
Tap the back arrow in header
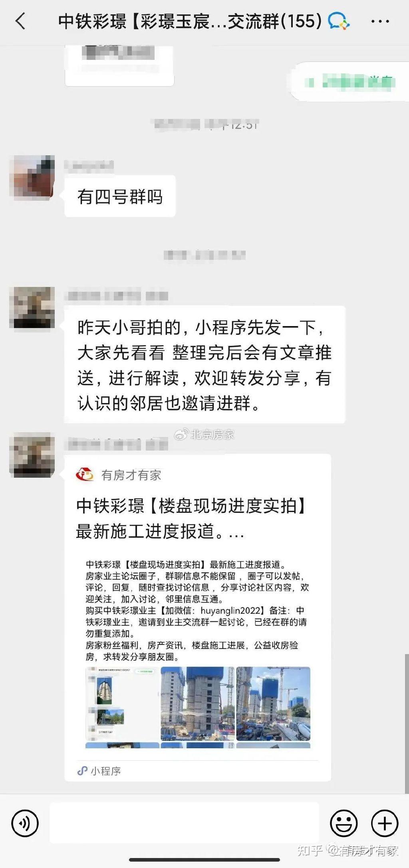(20, 21)
